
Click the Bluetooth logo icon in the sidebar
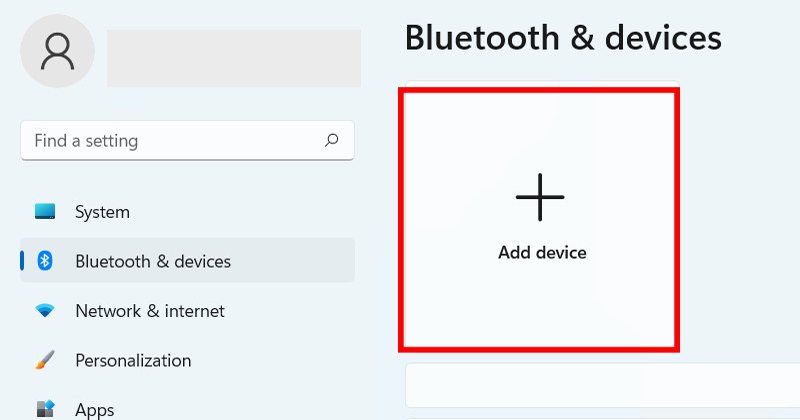point(45,261)
